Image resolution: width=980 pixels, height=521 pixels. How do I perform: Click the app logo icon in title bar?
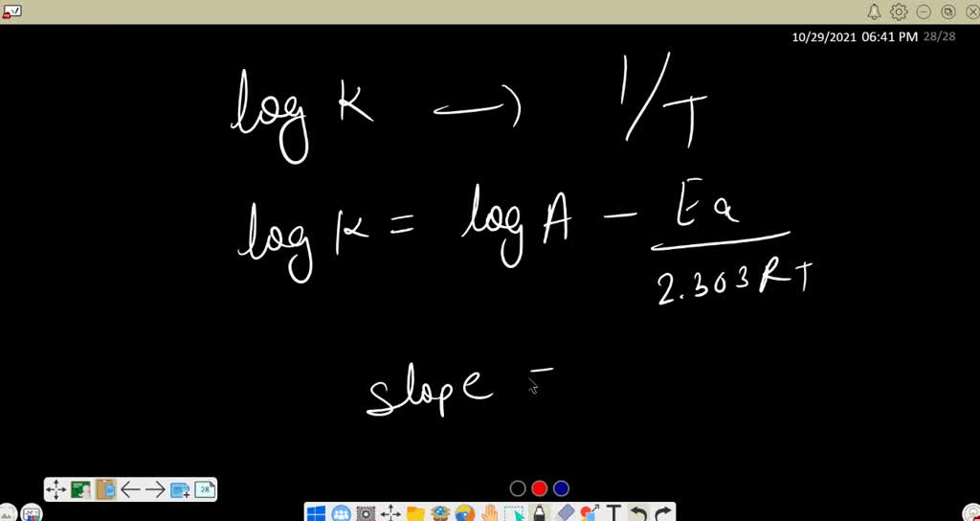pyautogui.click(x=11, y=11)
